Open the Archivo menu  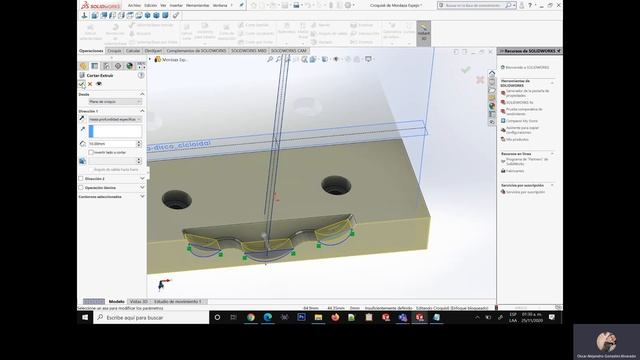click(x=134, y=6)
